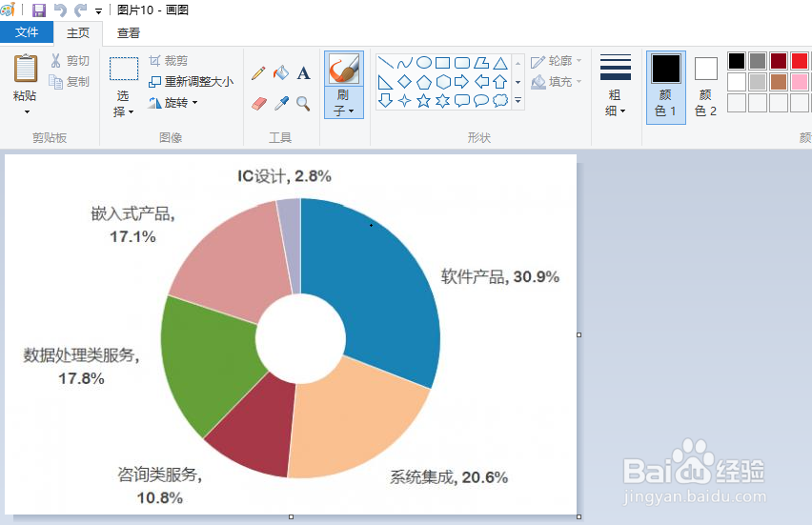Open the 粗细 line thickness dropdown
The width and height of the screenshot is (812, 525).
(616, 86)
